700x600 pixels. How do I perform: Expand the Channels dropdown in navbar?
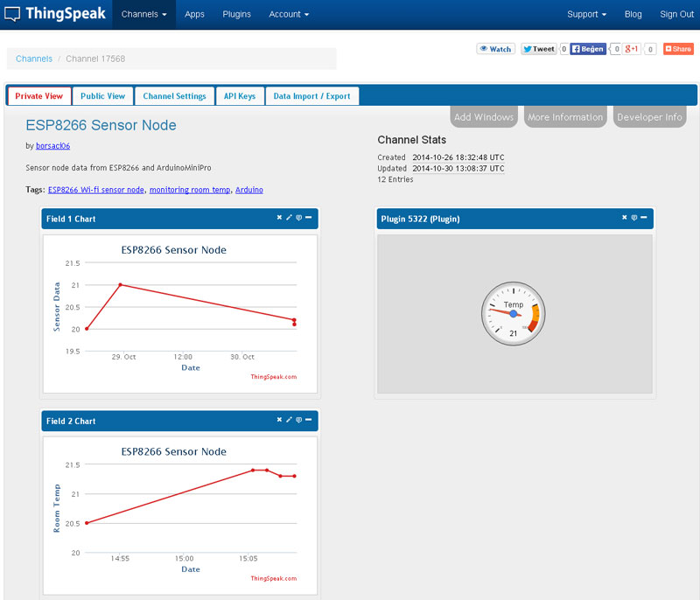[143, 14]
